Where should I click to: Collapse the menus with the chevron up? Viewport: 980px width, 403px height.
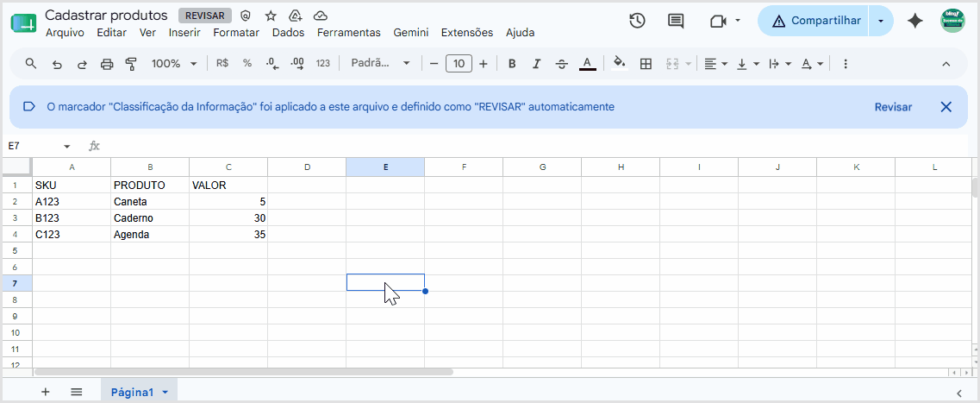pos(946,64)
